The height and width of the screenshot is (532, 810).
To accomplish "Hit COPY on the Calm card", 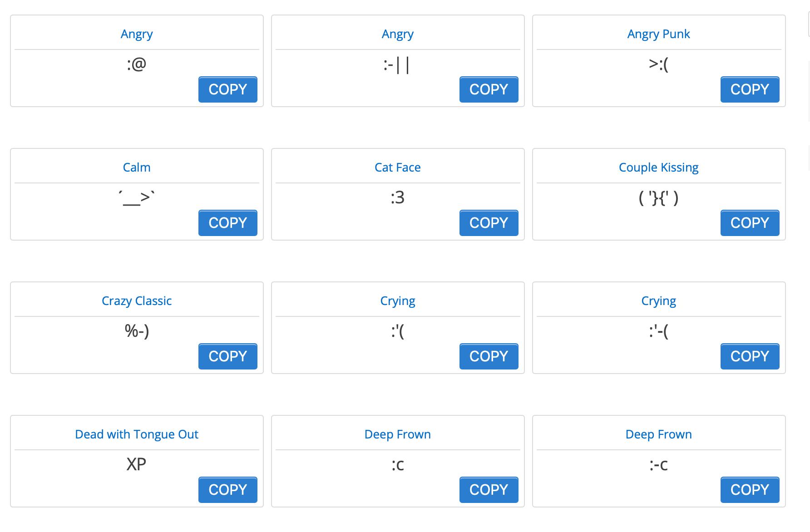I will click(x=227, y=223).
